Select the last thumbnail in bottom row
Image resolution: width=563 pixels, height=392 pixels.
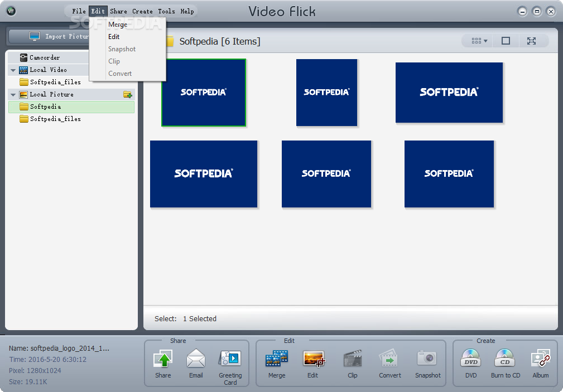pos(449,174)
